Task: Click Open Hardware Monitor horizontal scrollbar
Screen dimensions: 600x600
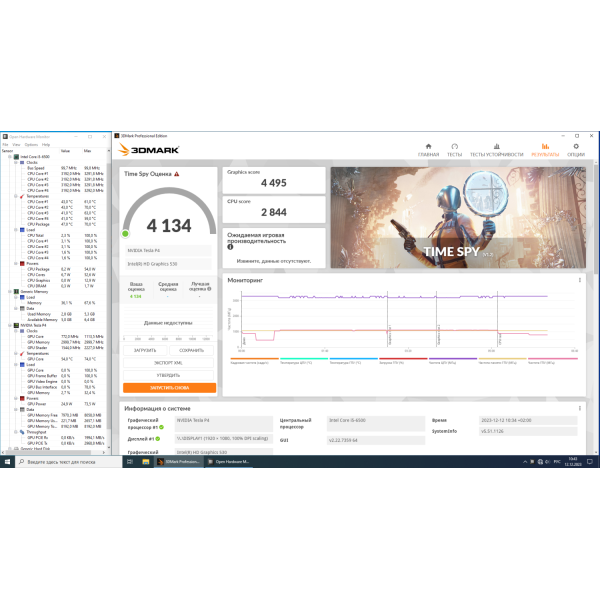Action: click(50, 453)
